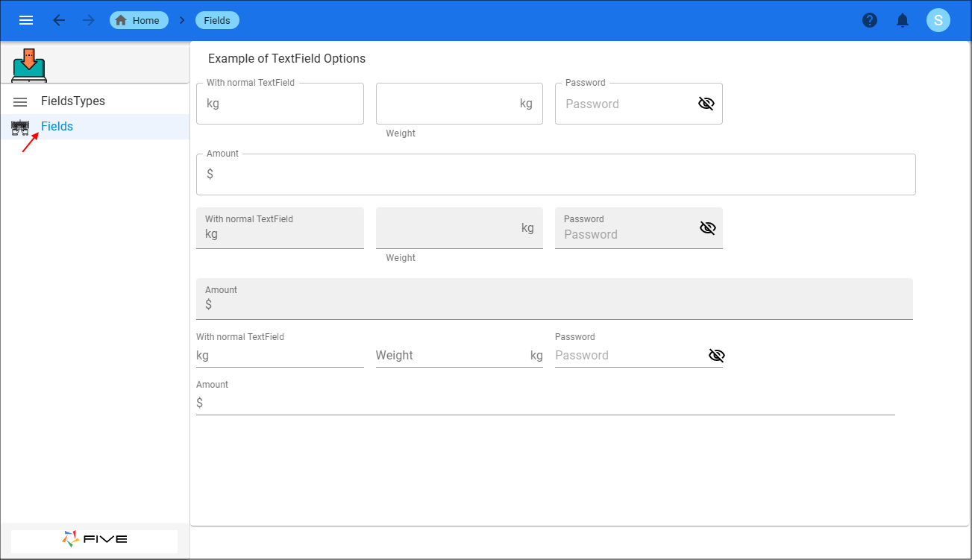
Task: Select the Fields breadcrumb chip
Action: 217,20
